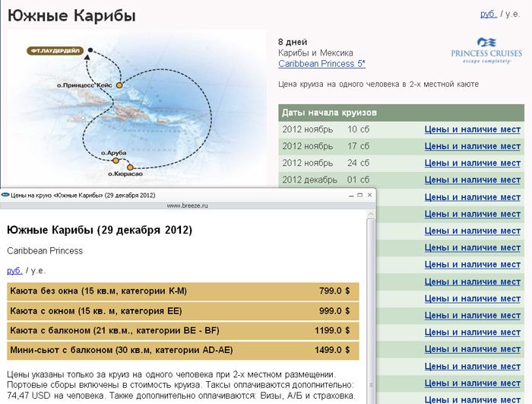Click the 1199.0 $ price value
This screenshot has height=404, width=532.
(332, 331)
